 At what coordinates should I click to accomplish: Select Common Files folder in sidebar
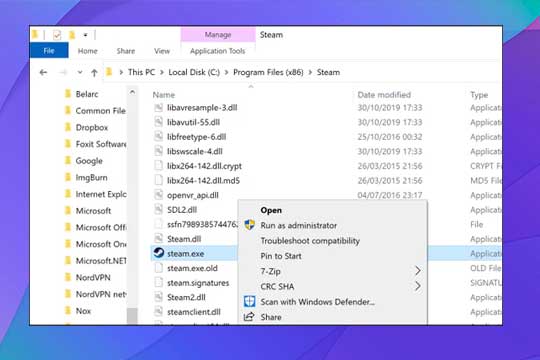[x=95, y=111]
